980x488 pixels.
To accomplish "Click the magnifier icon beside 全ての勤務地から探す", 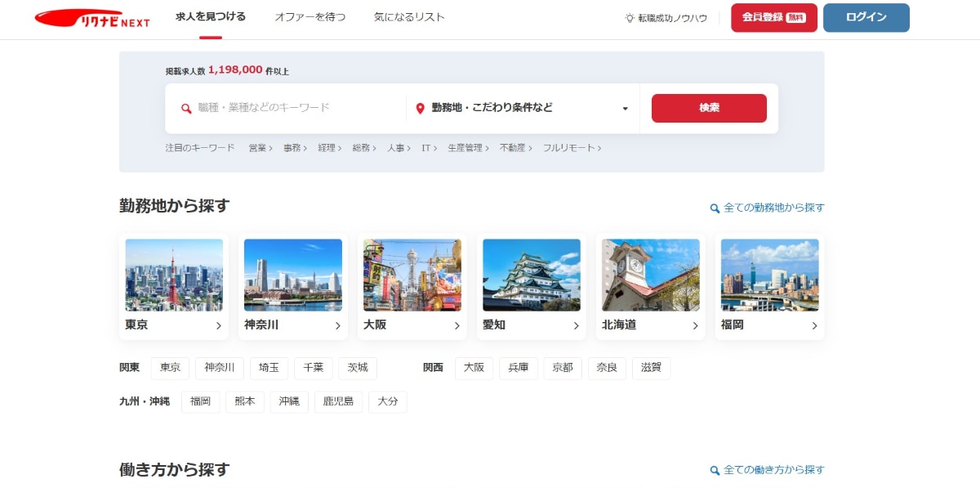I will click(x=714, y=208).
